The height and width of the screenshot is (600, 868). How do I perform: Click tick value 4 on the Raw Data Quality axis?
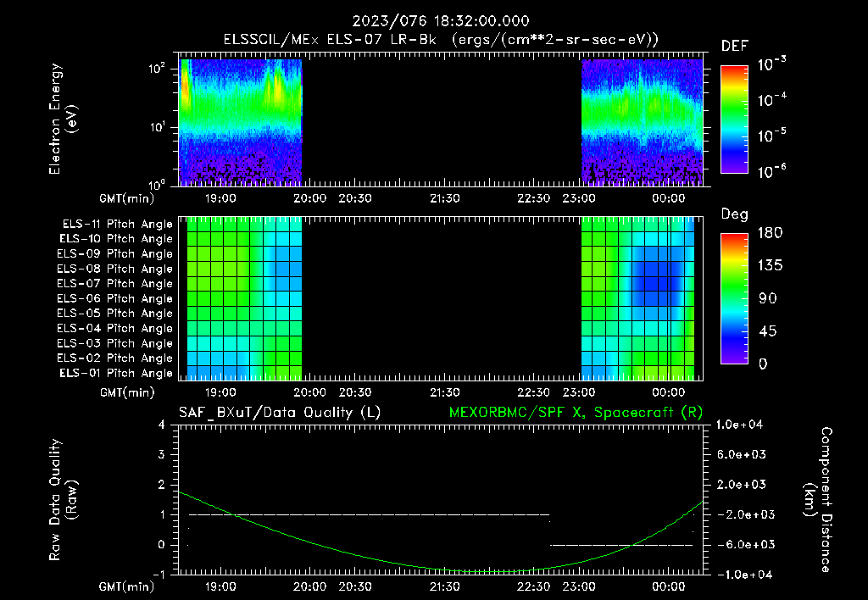pyautogui.click(x=162, y=425)
